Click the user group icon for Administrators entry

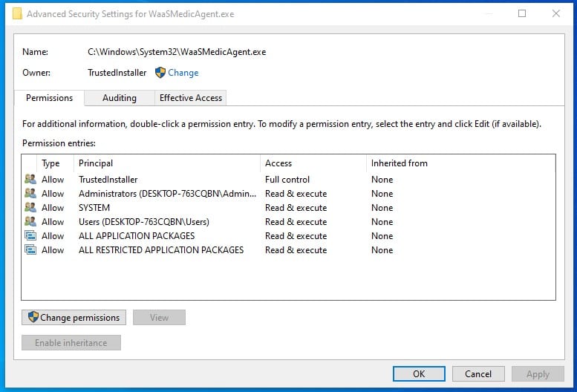pyautogui.click(x=30, y=193)
